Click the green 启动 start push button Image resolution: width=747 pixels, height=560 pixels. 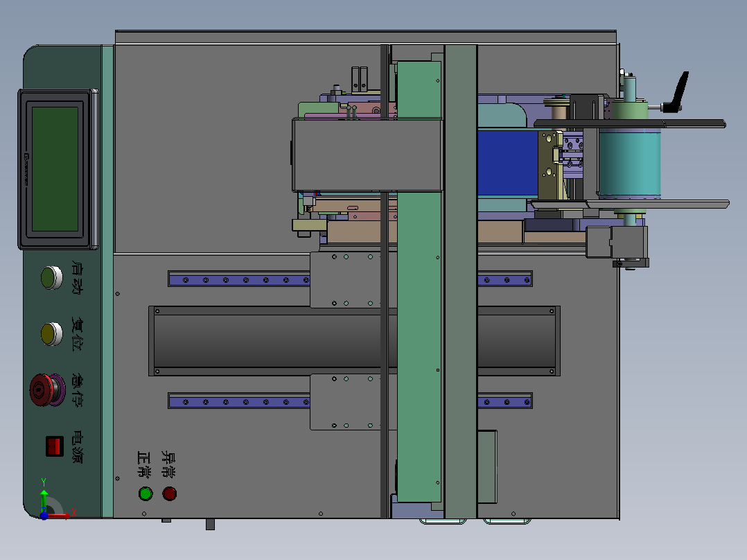coord(51,278)
